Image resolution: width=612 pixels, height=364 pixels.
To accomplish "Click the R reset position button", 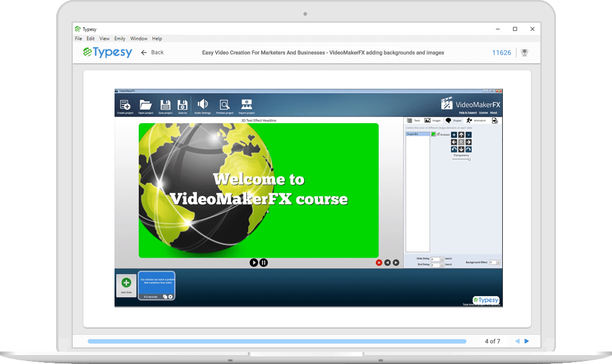I will pos(461,142).
